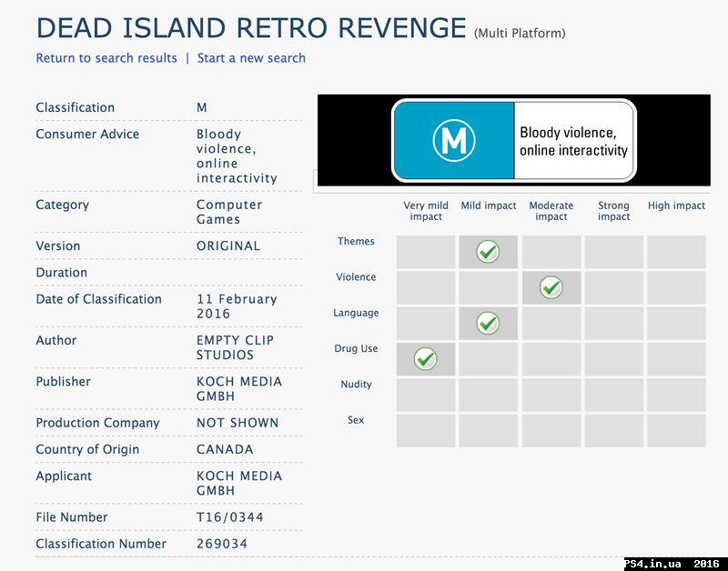Select the Sex high impact cell

[676, 430]
